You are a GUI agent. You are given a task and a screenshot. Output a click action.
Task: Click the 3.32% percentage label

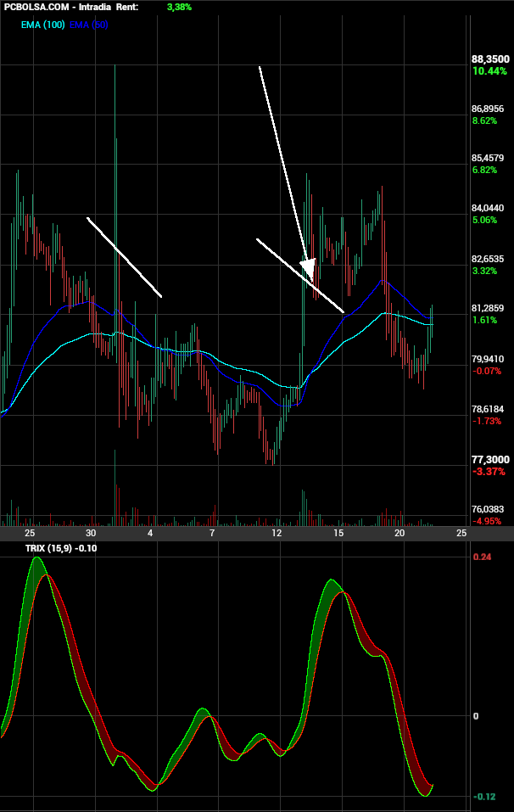(x=484, y=271)
